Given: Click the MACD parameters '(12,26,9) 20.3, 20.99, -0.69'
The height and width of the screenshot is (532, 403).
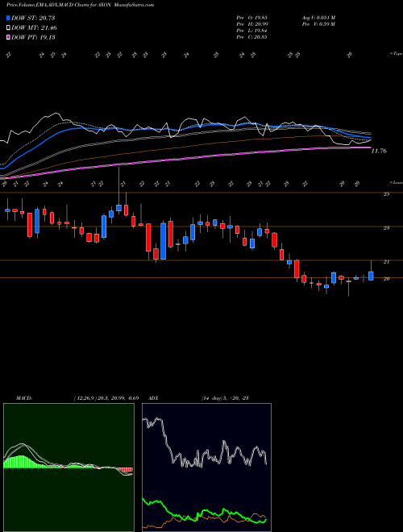Looking at the screenshot, I should pos(106,398).
